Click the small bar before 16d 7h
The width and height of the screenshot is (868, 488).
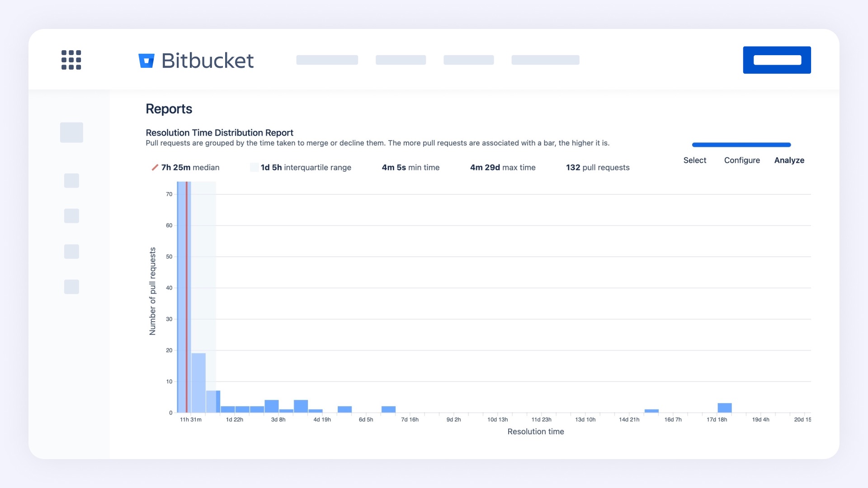coord(651,411)
